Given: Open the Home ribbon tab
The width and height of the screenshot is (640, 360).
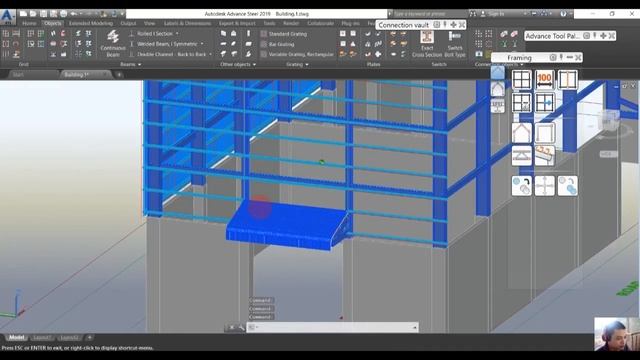Looking at the screenshot, I should coord(29,23).
